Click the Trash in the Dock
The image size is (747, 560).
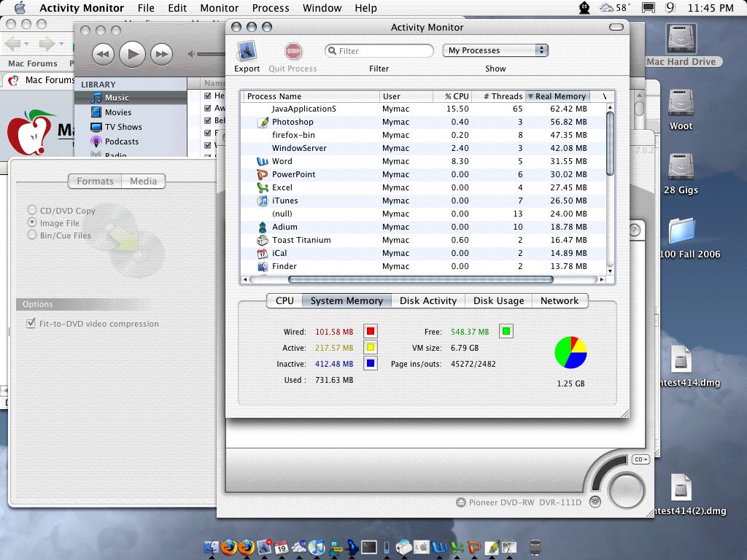[535, 548]
